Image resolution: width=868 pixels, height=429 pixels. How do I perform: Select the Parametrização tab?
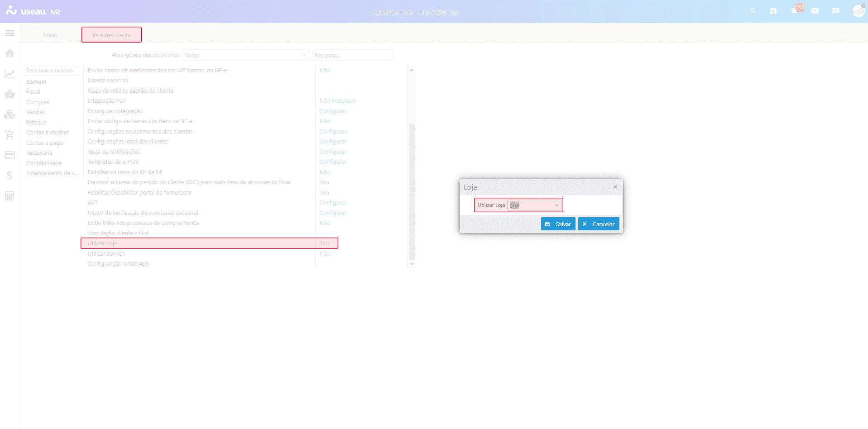tap(111, 35)
